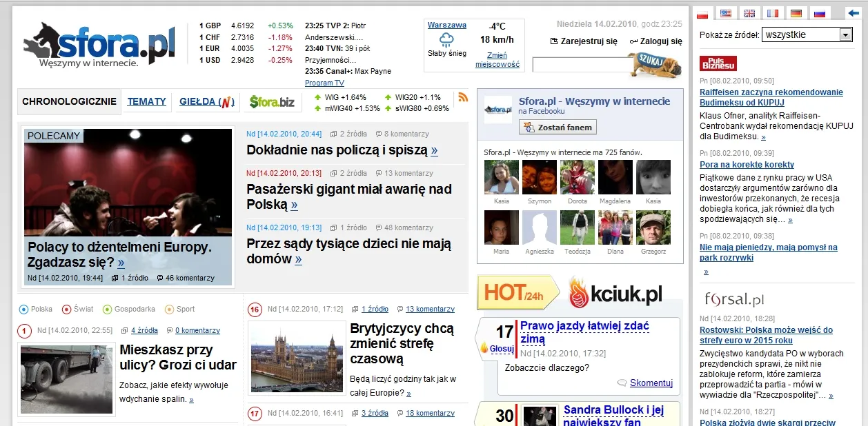Screen dimensions: 868x426
Task: Open Pasażerski gigant miał awarię article
Action: pyautogui.click(x=349, y=196)
